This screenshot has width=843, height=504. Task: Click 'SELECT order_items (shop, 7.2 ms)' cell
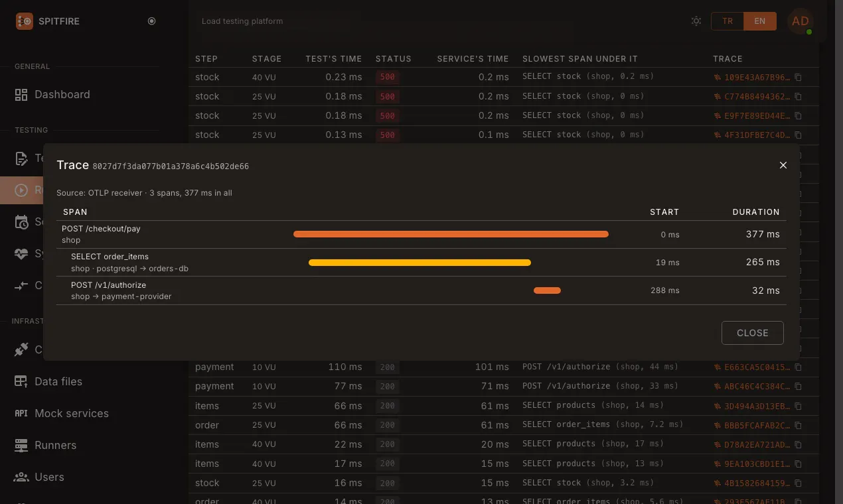[603, 425]
